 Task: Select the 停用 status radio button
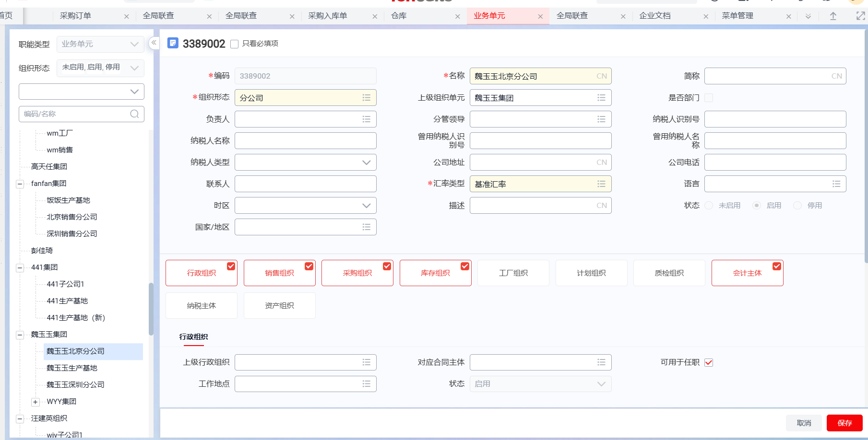coord(797,205)
